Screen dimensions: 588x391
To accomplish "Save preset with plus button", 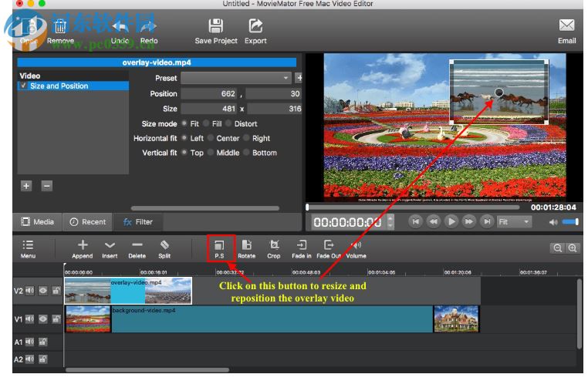I will click(299, 78).
